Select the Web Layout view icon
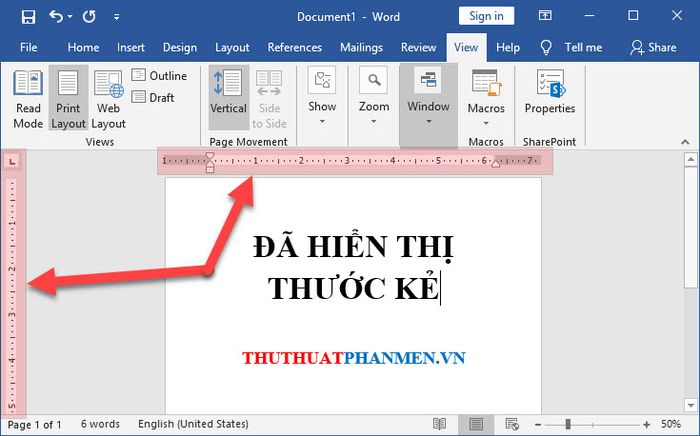This screenshot has width=700, height=436. click(x=108, y=99)
